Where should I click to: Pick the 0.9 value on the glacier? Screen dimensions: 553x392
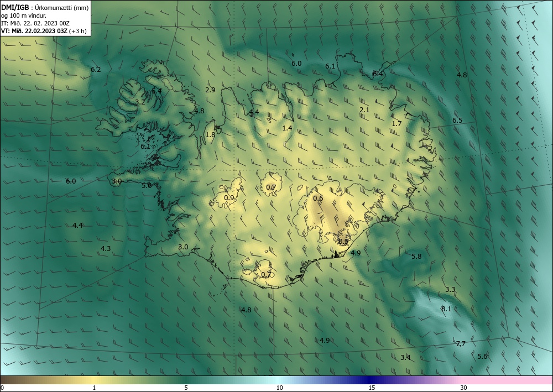[x=229, y=198]
